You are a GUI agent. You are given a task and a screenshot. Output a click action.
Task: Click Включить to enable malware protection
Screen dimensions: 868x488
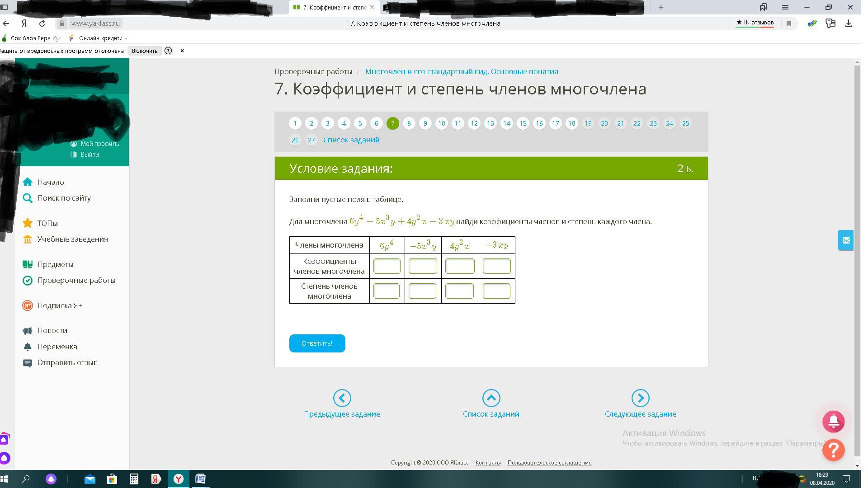[145, 51]
